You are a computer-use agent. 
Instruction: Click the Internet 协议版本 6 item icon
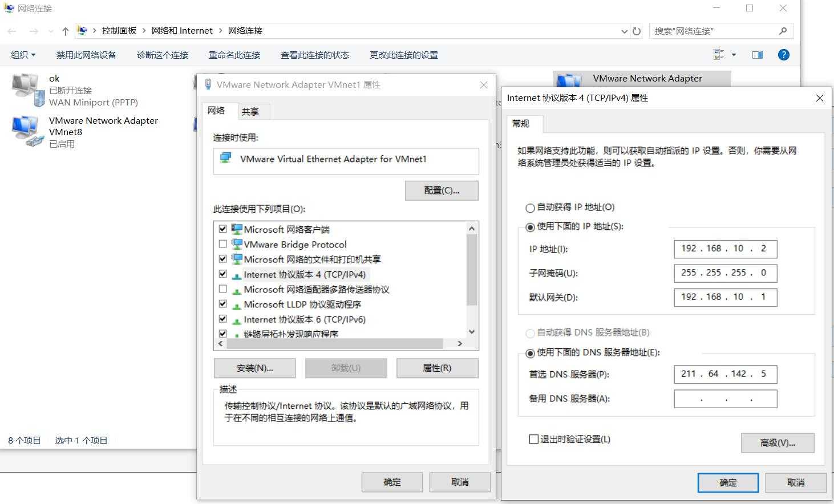tap(237, 320)
